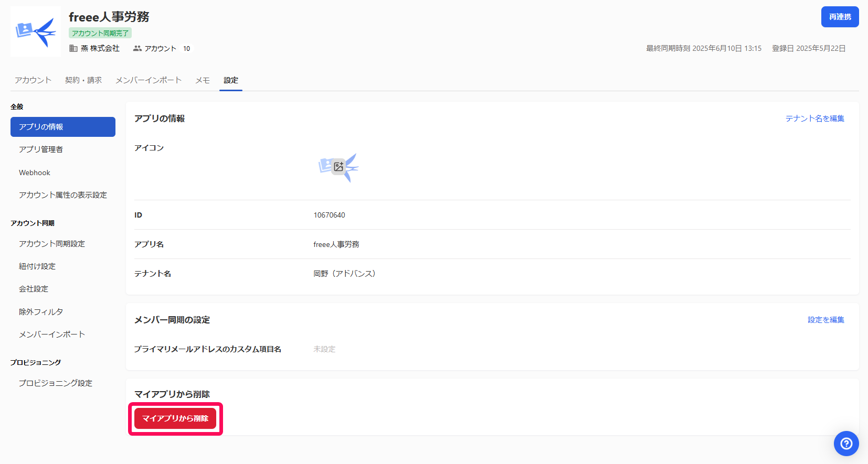Click the マイアプリから削除 section heading

[x=172, y=394]
